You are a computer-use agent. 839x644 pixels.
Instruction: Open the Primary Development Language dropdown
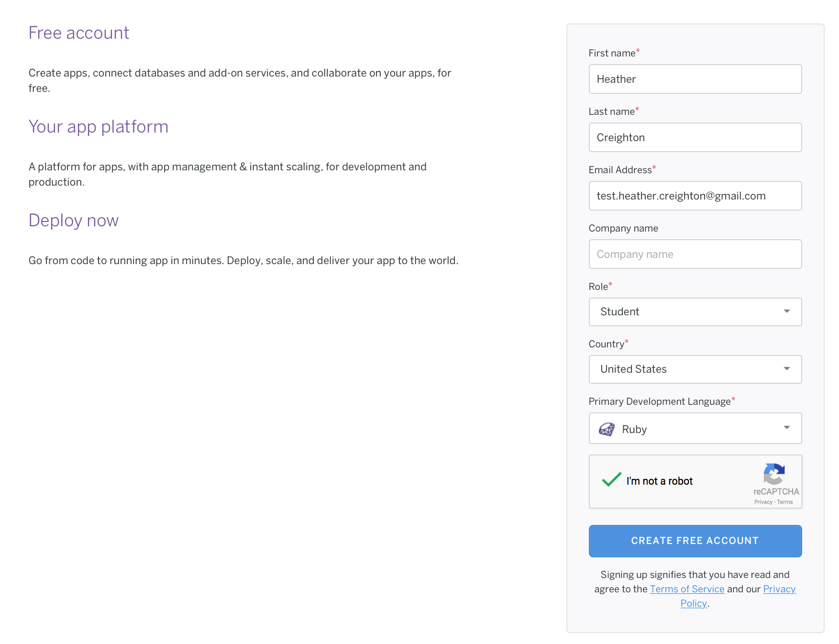[695, 428]
